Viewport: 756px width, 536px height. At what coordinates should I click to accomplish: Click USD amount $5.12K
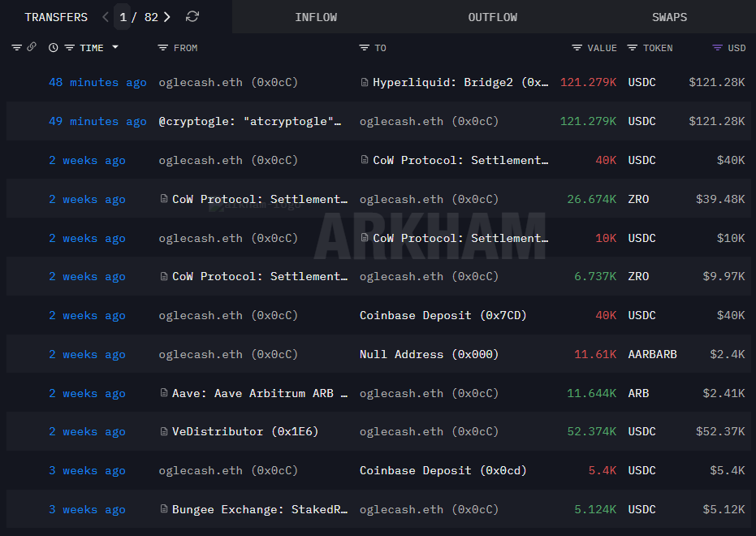pyautogui.click(x=724, y=509)
